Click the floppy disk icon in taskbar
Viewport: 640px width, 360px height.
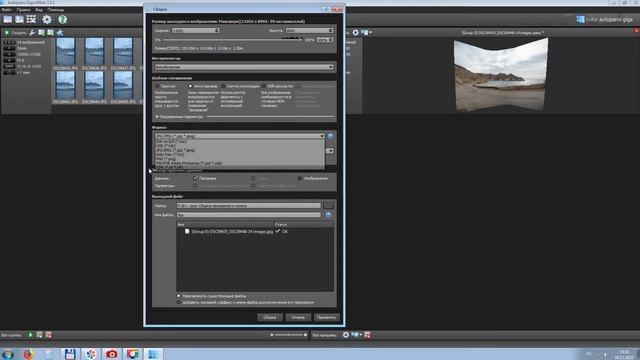pyautogui.click(x=70, y=354)
